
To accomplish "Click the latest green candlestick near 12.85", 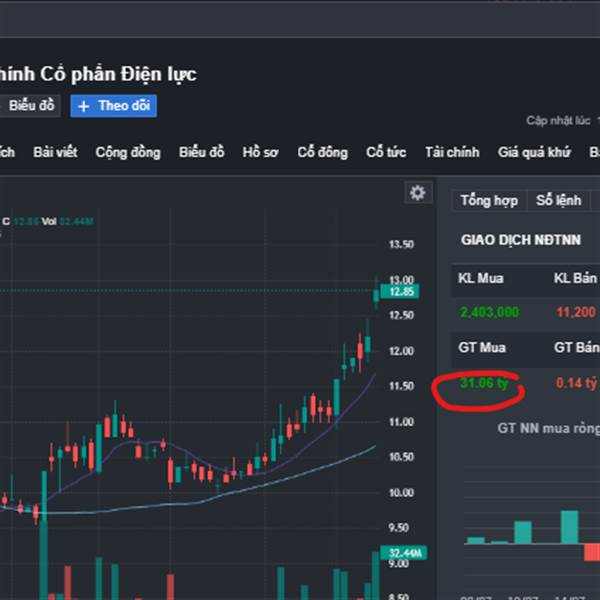I will (x=376, y=296).
